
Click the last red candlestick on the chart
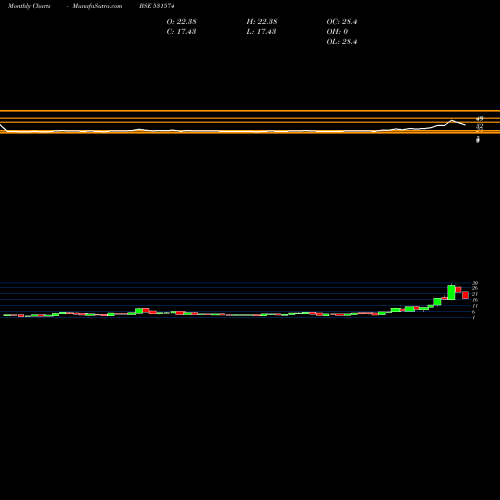[465, 295]
